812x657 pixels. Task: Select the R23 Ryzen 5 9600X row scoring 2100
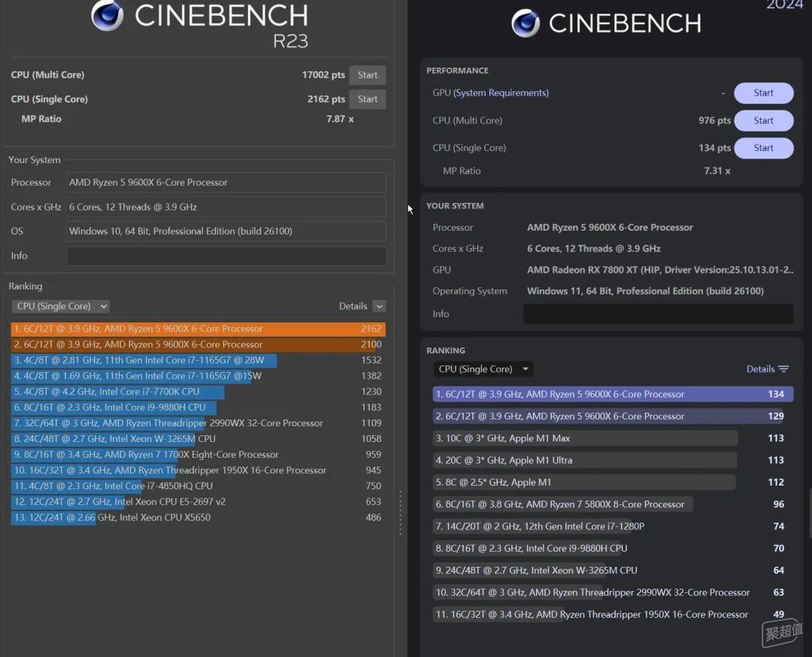pos(198,344)
